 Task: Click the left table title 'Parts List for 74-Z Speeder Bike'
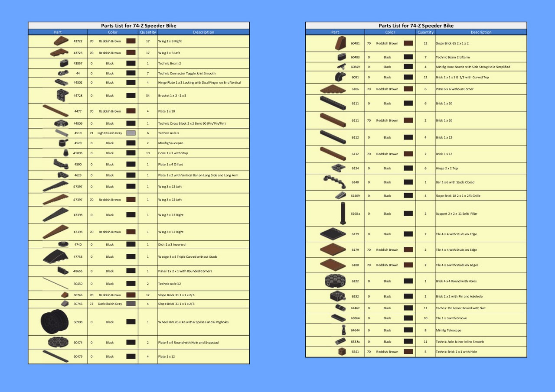coord(139,26)
